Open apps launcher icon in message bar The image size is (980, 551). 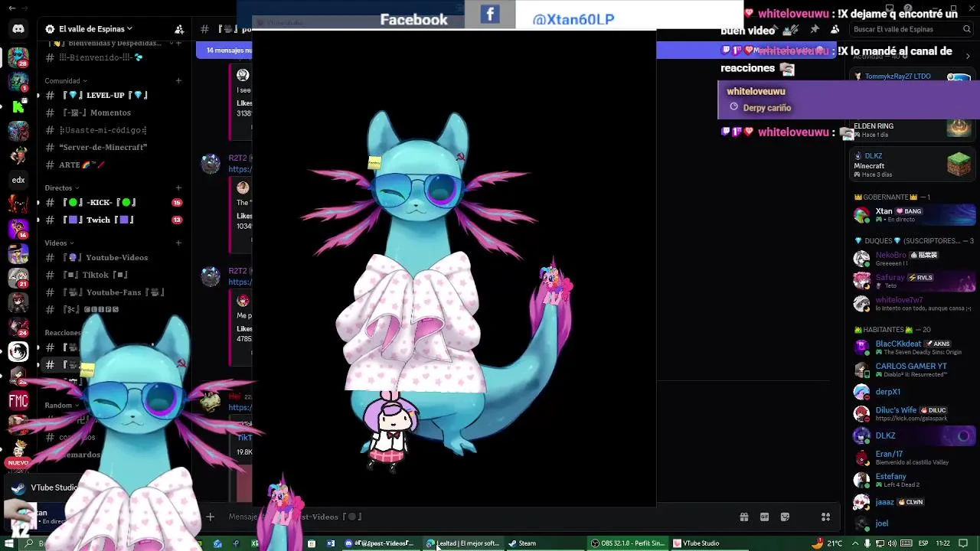(825, 517)
